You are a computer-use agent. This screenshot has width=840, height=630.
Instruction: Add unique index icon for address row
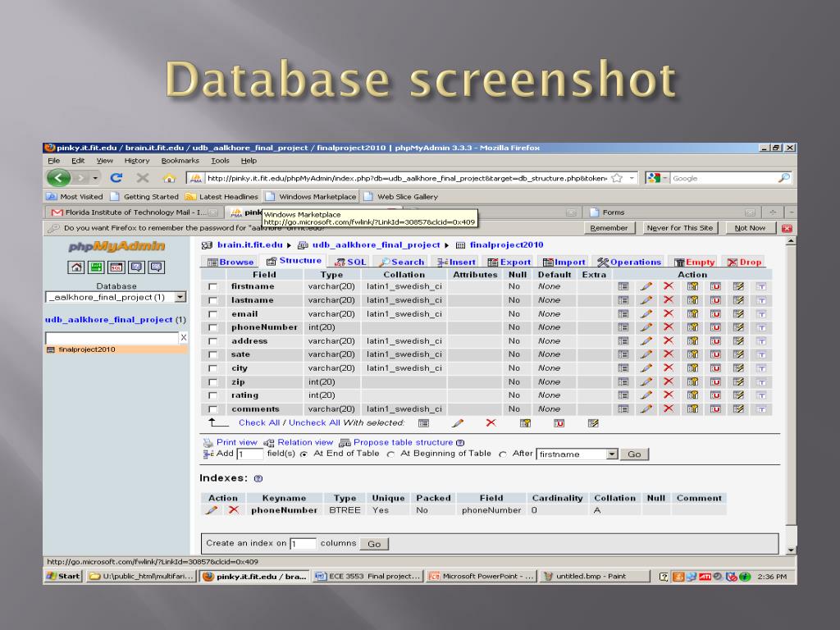point(715,341)
